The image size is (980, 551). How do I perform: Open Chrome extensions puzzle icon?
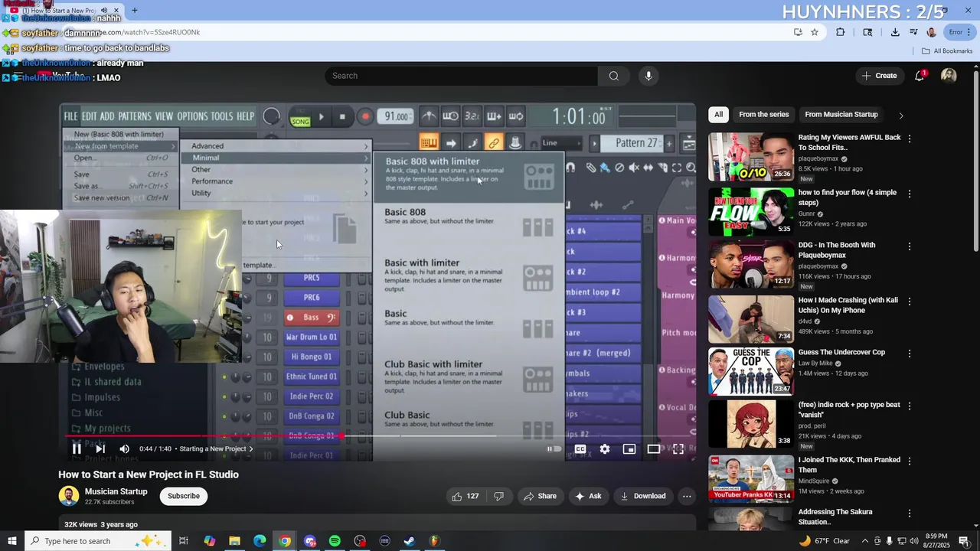click(841, 32)
